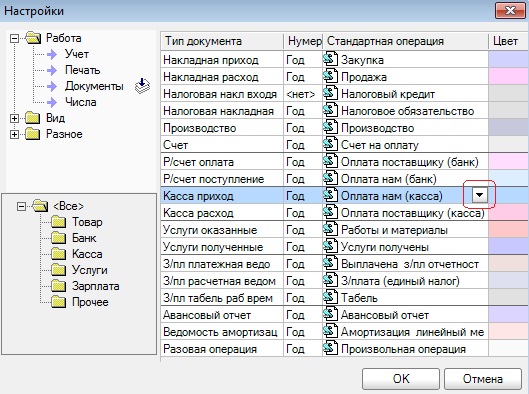Expand the Вид tree folder
Screen dimensions: 529x394
tap(14, 118)
